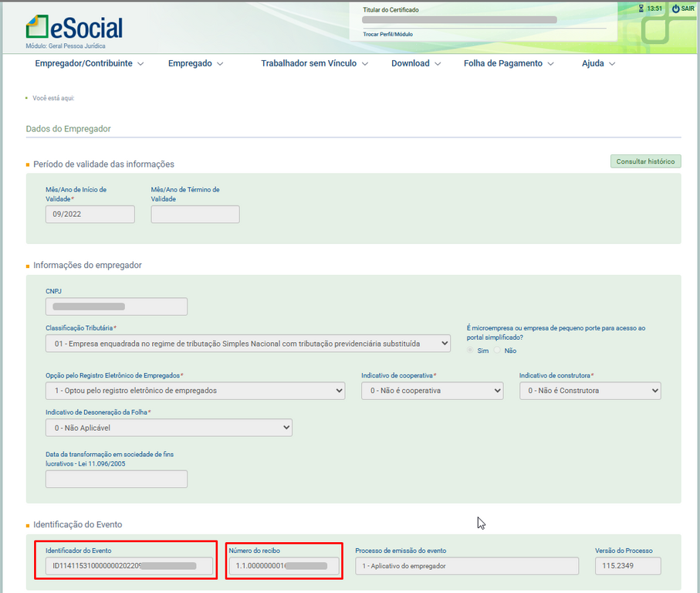Click the Mês/Ano de Início de Validade field

(x=90, y=215)
